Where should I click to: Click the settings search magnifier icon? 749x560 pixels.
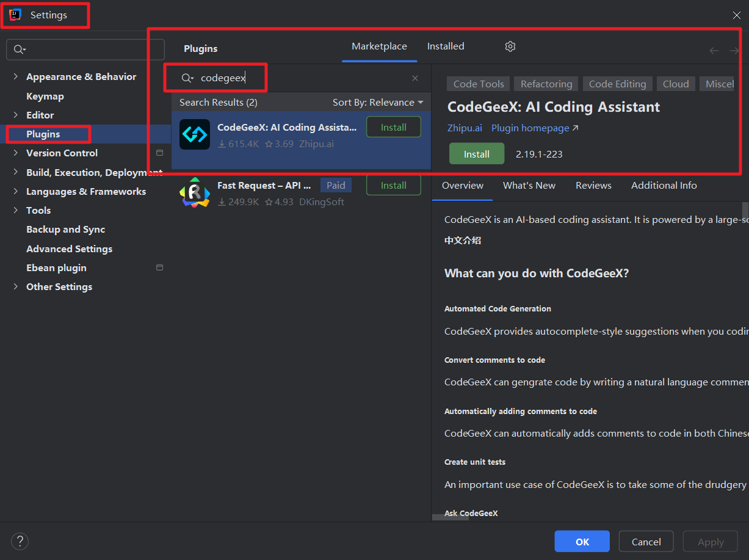click(x=20, y=49)
